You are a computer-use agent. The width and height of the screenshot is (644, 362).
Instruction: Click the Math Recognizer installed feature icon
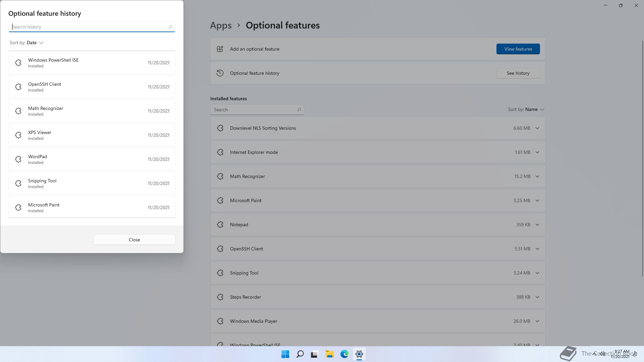click(x=220, y=176)
